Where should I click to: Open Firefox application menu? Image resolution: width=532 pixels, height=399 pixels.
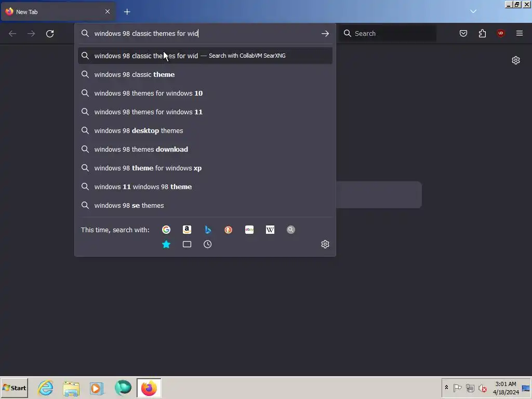tap(520, 33)
